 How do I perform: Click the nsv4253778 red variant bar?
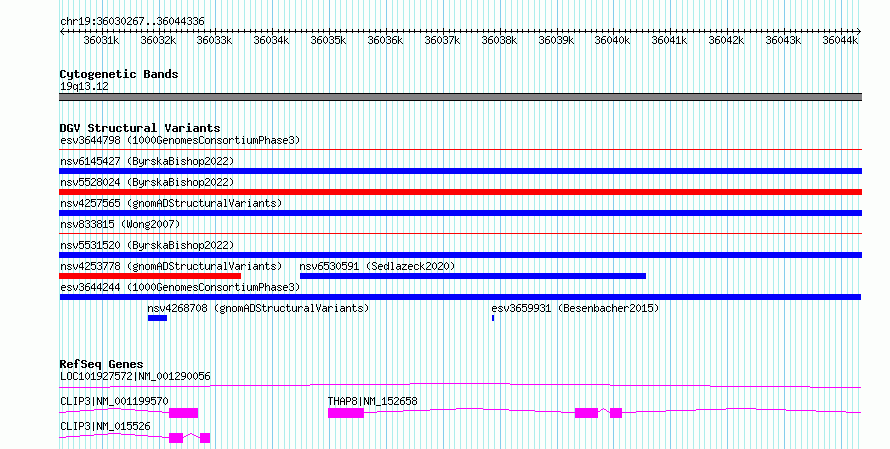150,276
